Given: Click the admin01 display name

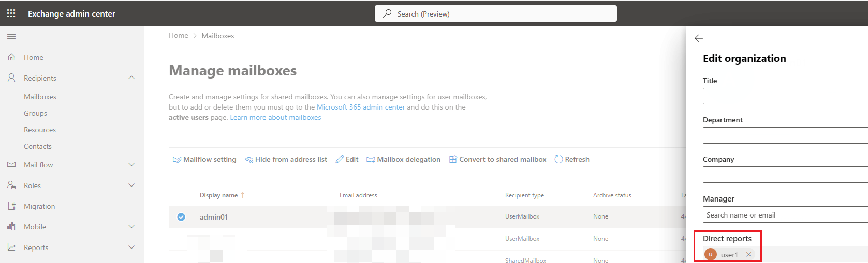Looking at the screenshot, I should click(x=214, y=217).
